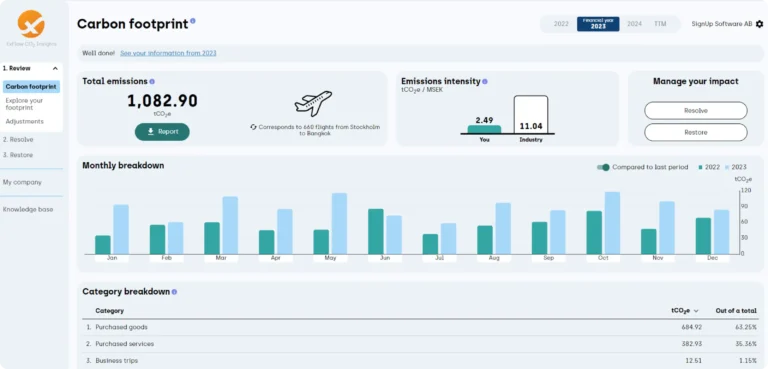Open Adjustments sidebar item

(24, 122)
